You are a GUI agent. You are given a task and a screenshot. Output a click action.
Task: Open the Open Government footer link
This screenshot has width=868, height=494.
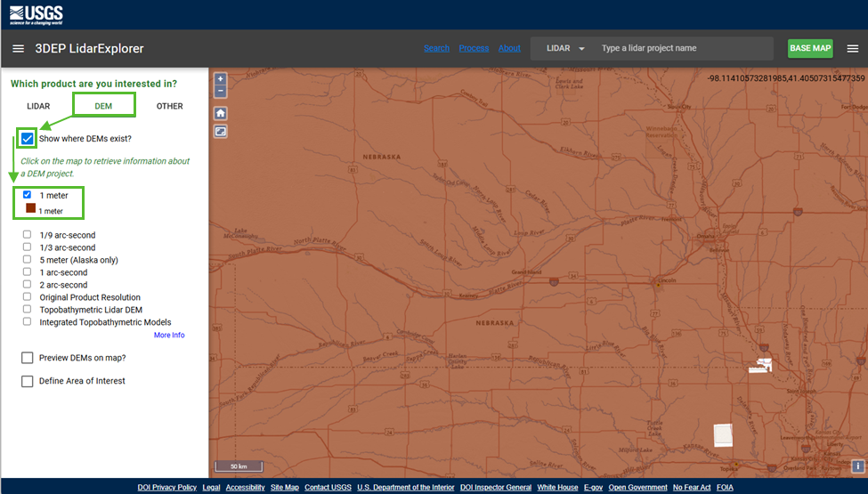[x=637, y=488]
